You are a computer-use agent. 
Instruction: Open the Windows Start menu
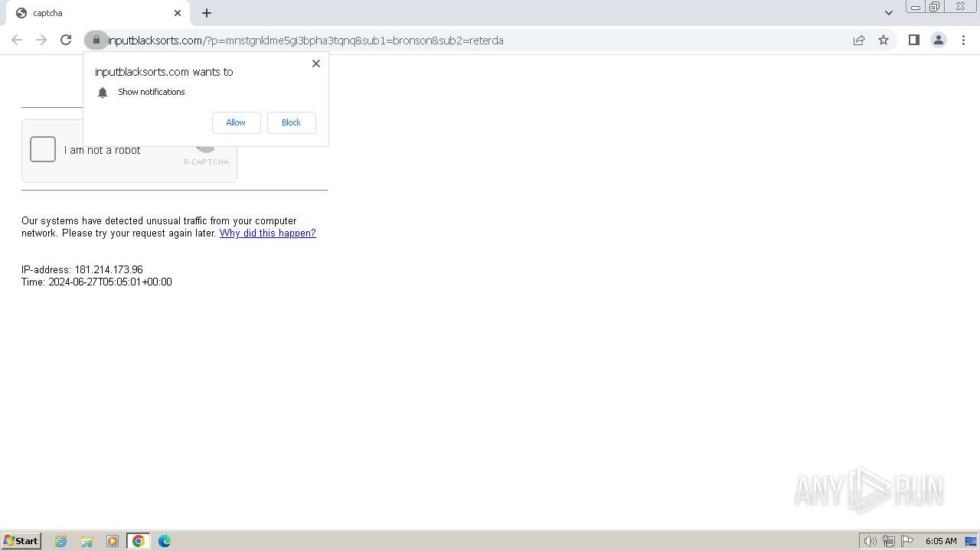(21, 540)
